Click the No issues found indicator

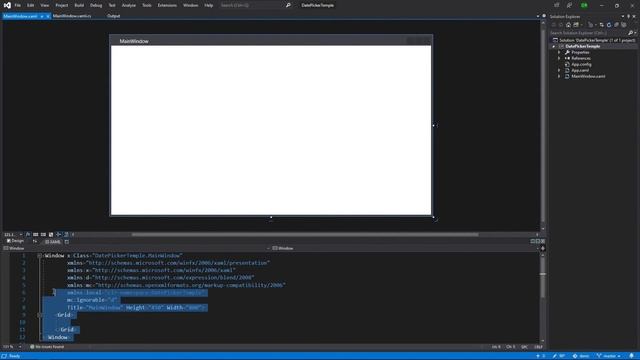click(47, 347)
